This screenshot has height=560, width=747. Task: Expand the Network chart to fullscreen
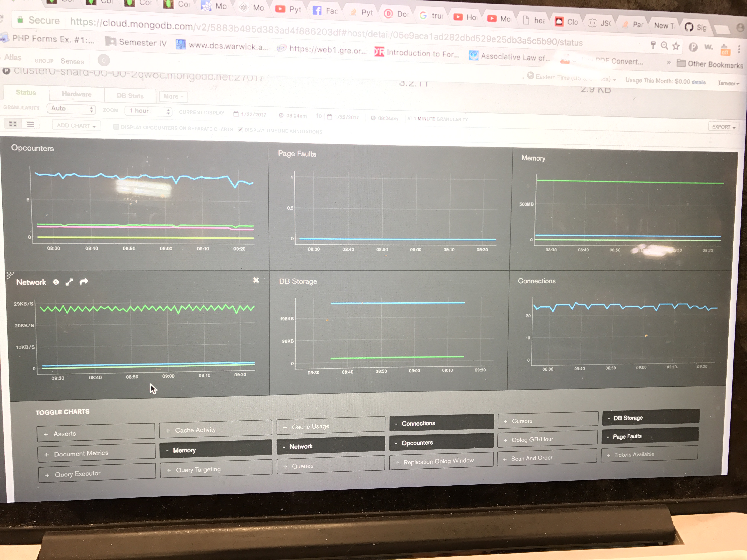point(69,282)
